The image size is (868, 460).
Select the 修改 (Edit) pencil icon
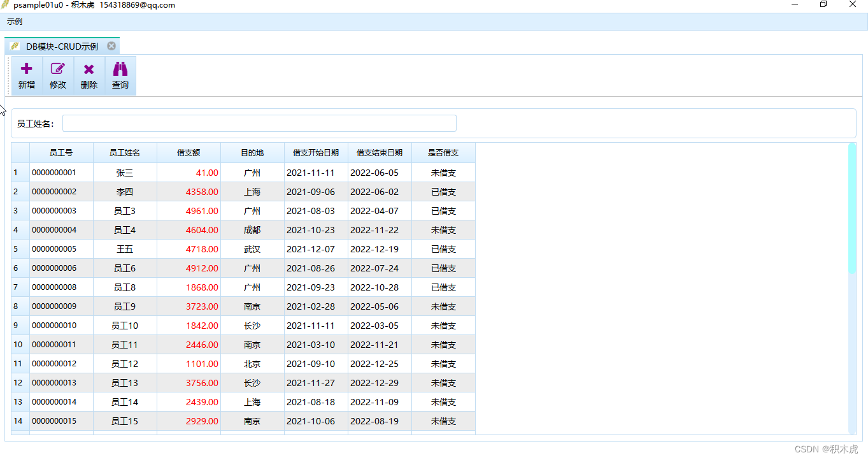point(58,68)
